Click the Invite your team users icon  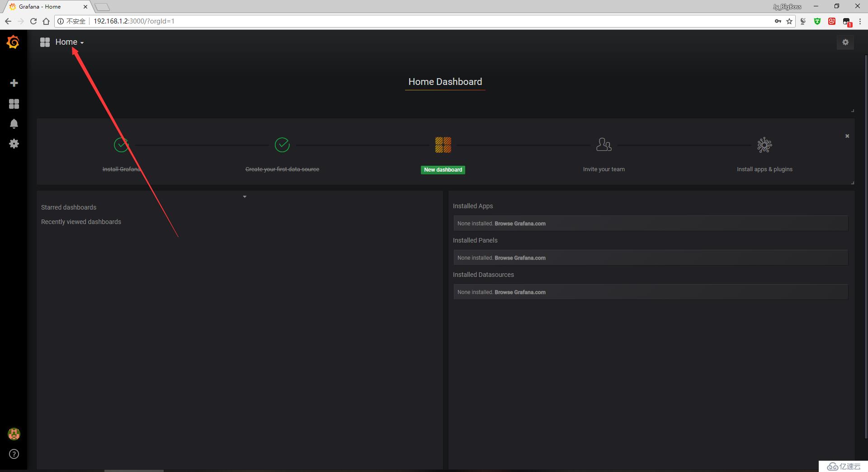[604, 145]
